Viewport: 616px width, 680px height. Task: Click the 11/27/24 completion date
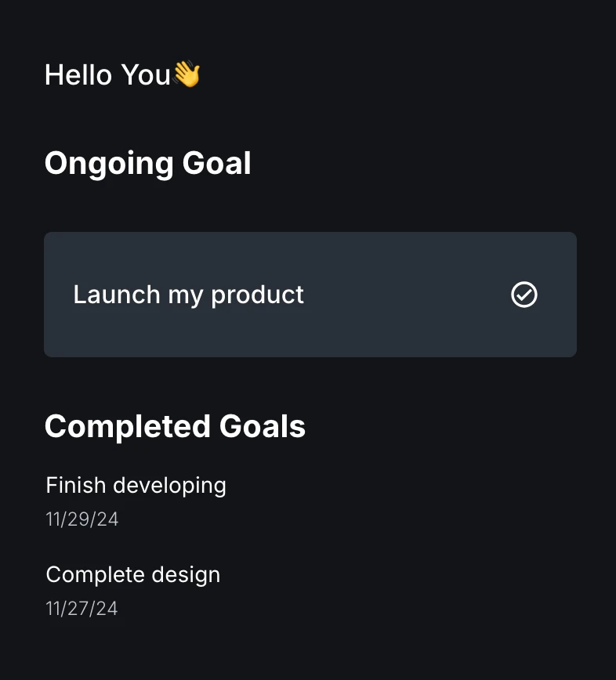pos(82,609)
